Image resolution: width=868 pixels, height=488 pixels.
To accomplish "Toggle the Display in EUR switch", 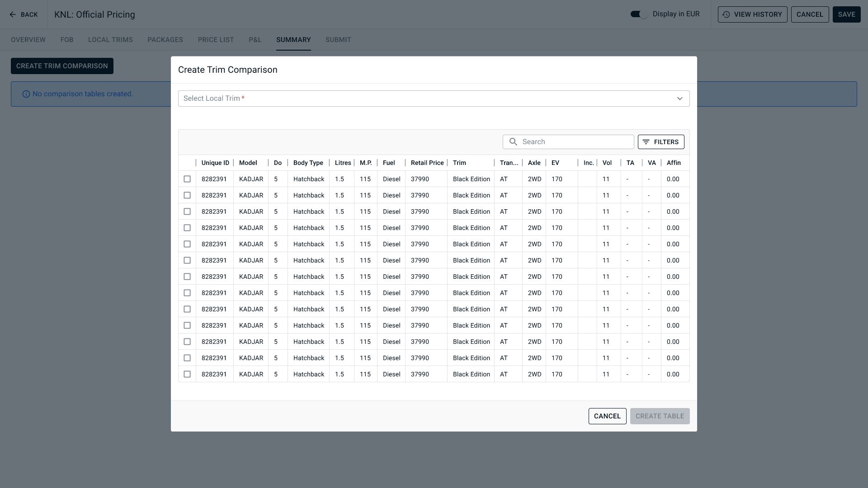I will 639,14.
